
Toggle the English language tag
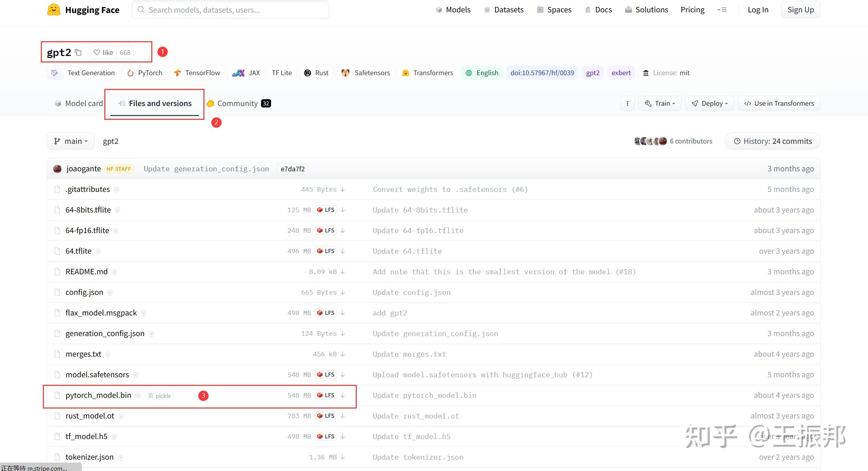pyautogui.click(x=482, y=73)
